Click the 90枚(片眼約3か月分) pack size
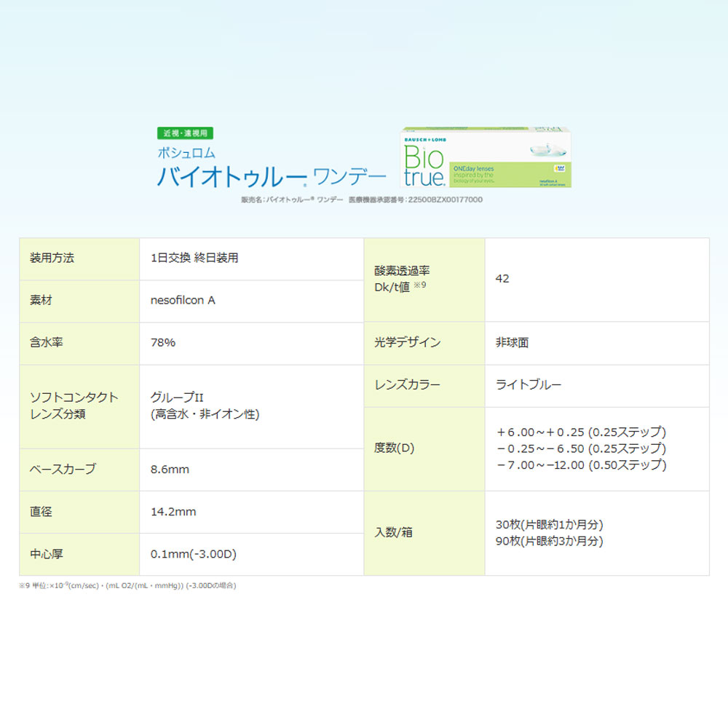728x728 pixels. (549, 541)
